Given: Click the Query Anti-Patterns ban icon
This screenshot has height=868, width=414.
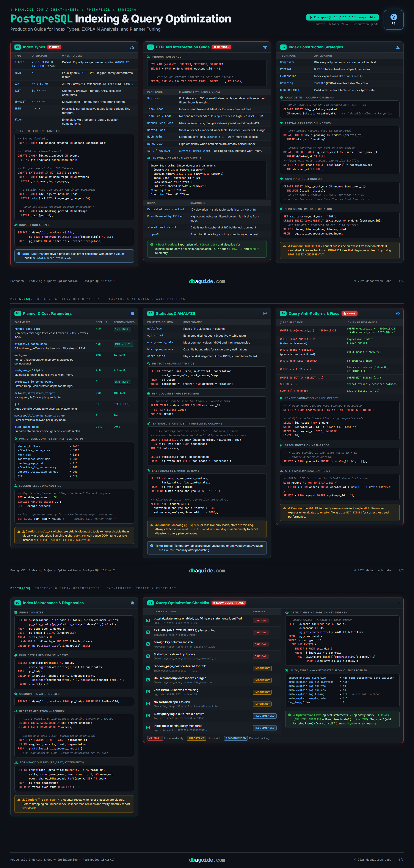Looking at the screenshot, I should point(398,313).
